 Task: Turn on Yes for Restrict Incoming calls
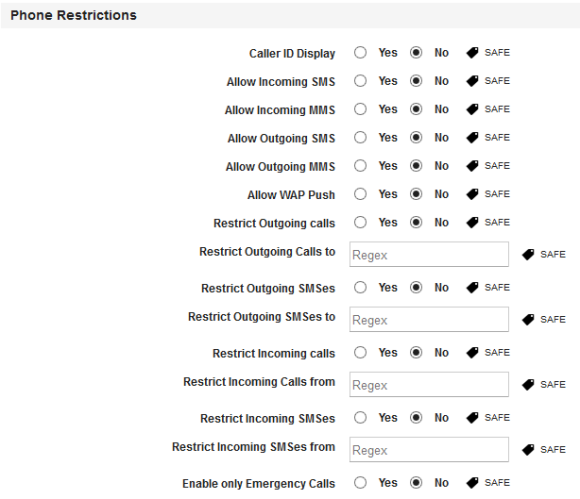(x=360, y=353)
